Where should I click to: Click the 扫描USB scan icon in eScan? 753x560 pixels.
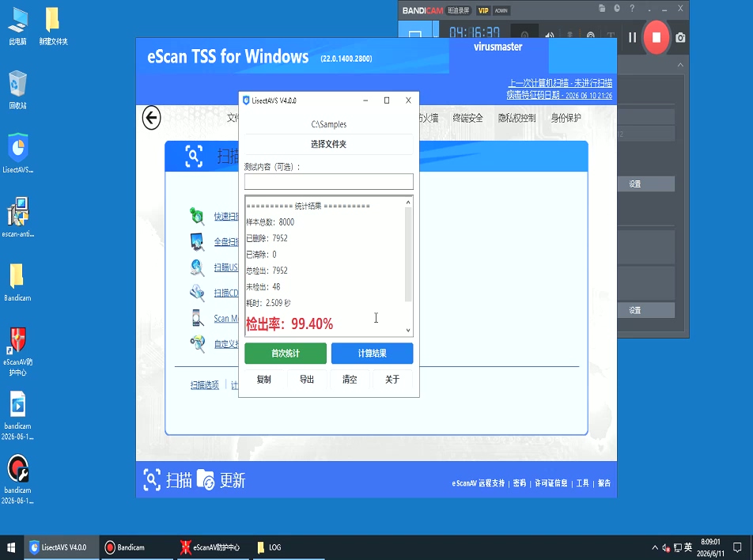197,267
